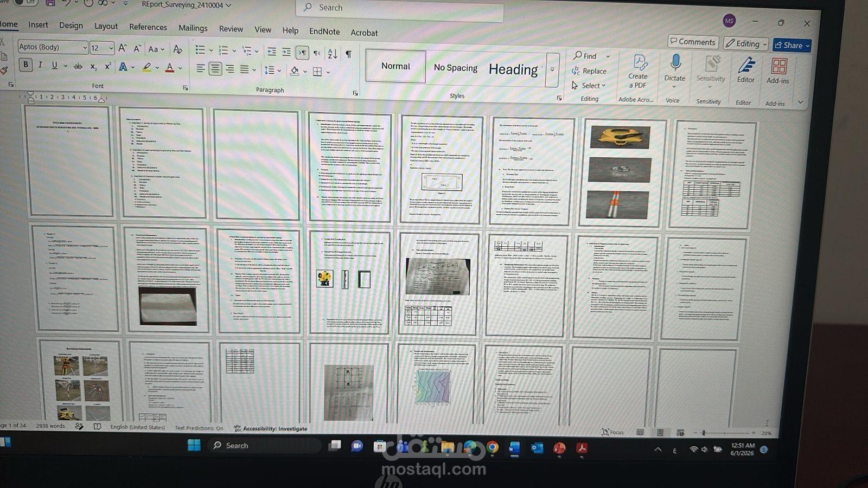Open Line and Paragraph Spacing
The height and width of the screenshot is (488, 868).
(269, 70)
